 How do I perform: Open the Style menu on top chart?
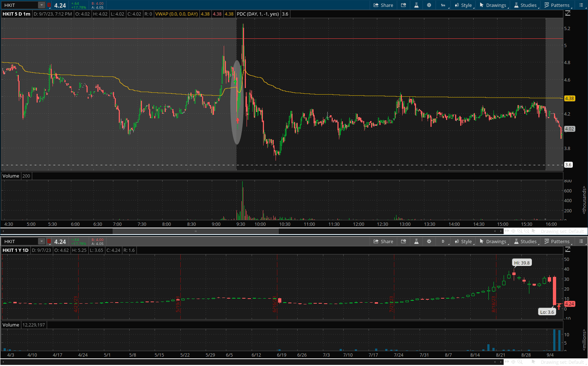pos(463,5)
